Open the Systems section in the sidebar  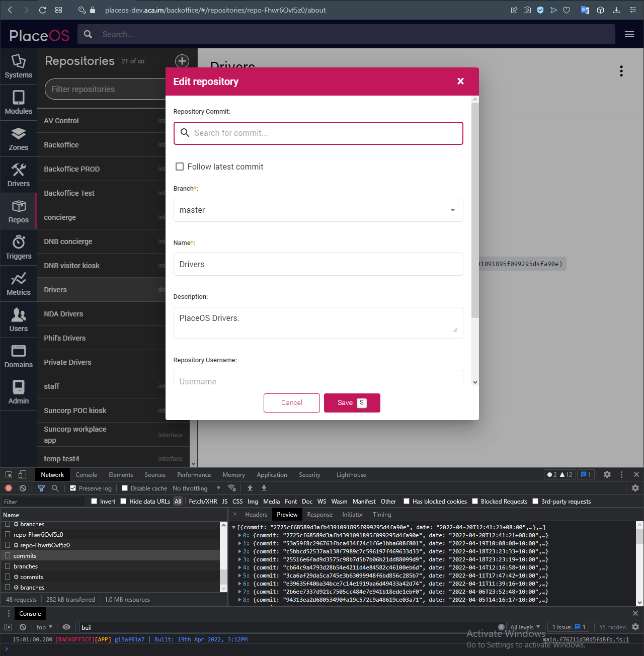[x=19, y=66]
